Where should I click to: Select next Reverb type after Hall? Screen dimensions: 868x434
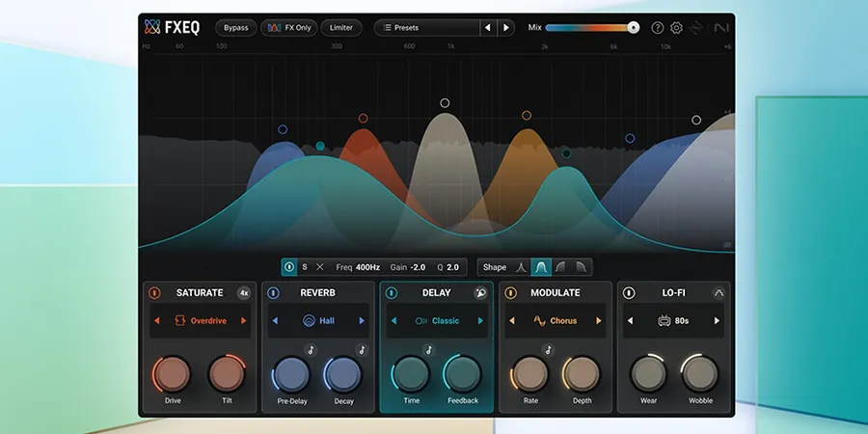click(x=362, y=320)
